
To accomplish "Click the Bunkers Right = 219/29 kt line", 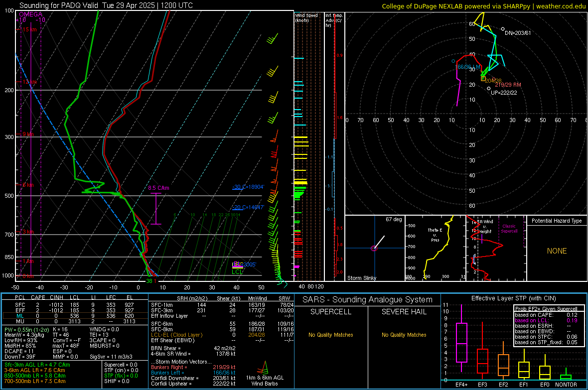I will [193, 368].
